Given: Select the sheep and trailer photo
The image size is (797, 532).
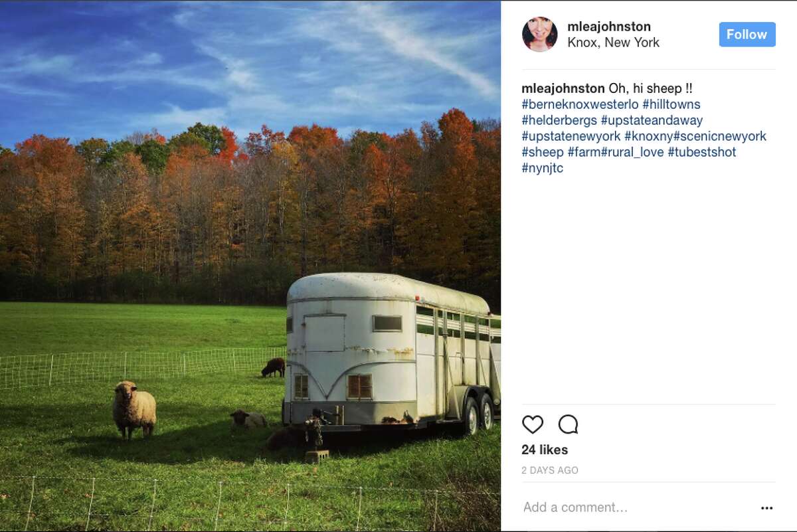Looking at the screenshot, I should point(250,266).
